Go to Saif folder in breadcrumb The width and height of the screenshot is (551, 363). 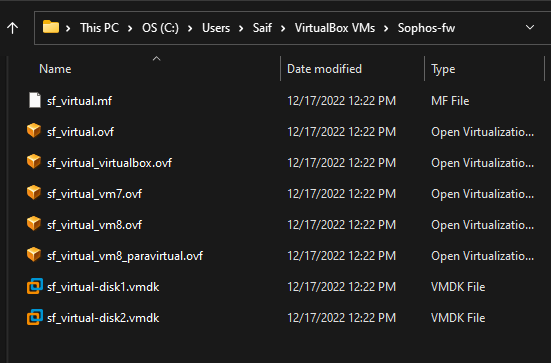tap(262, 28)
